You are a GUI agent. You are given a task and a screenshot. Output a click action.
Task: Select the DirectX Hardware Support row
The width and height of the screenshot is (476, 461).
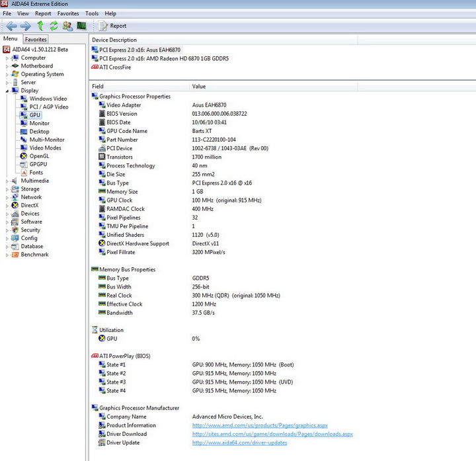(159, 243)
